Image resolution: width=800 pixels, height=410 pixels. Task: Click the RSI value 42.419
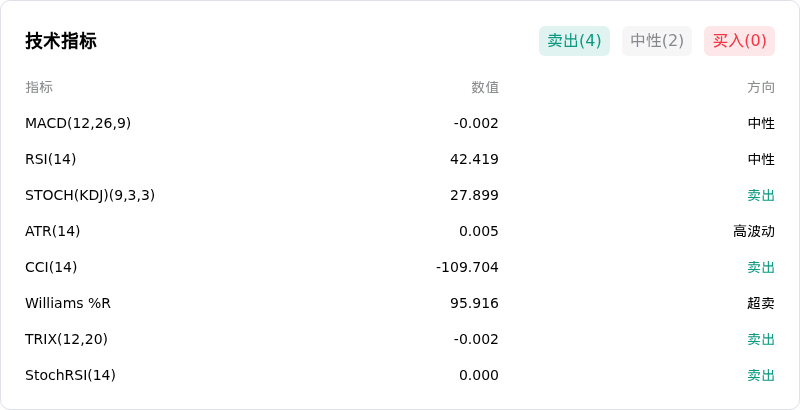[x=474, y=159]
